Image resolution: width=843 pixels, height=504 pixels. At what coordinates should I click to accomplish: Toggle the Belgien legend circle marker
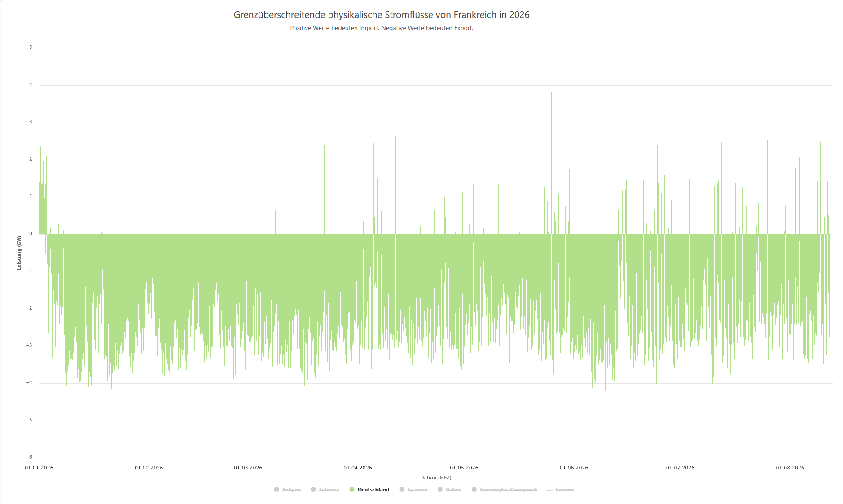(277, 490)
